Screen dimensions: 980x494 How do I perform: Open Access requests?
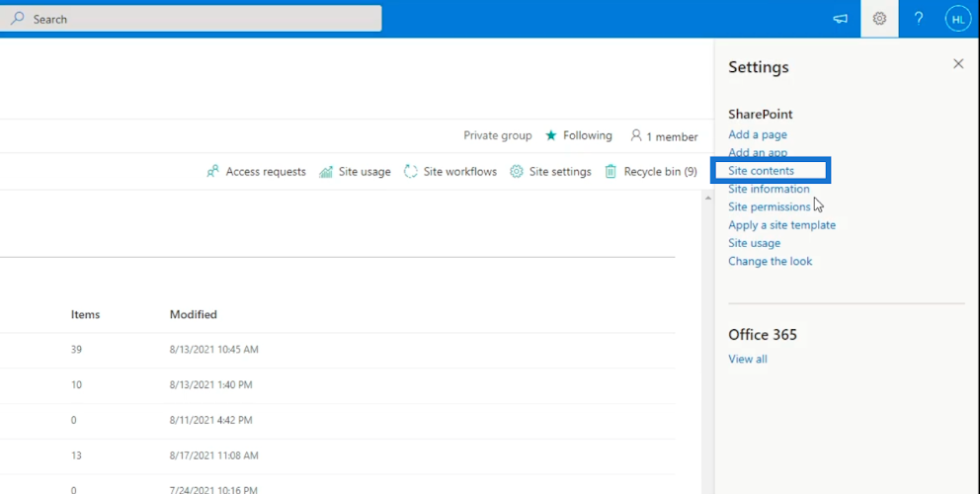coord(256,171)
